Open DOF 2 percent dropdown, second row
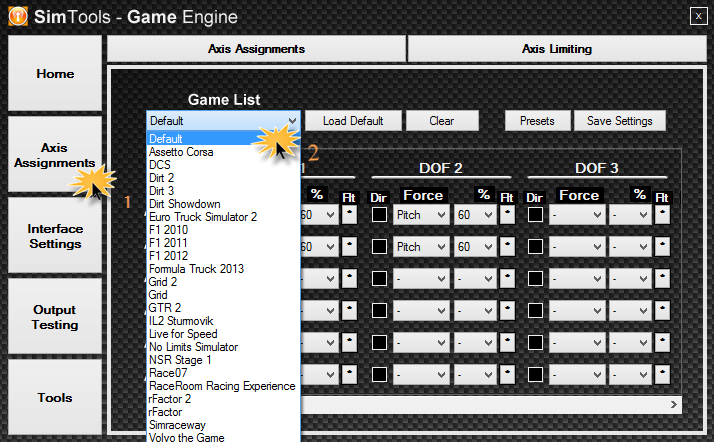Screen dimensions: 714x442 pos(475,247)
